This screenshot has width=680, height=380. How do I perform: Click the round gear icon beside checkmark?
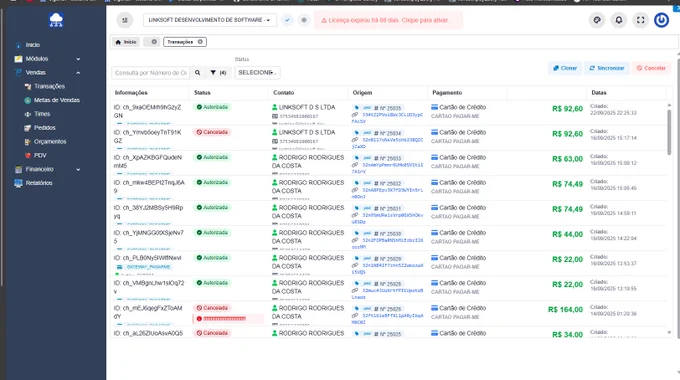point(304,20)
